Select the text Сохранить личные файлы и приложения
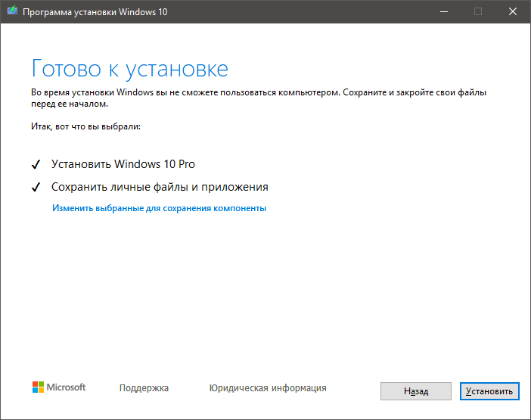 tap(160, 187)
